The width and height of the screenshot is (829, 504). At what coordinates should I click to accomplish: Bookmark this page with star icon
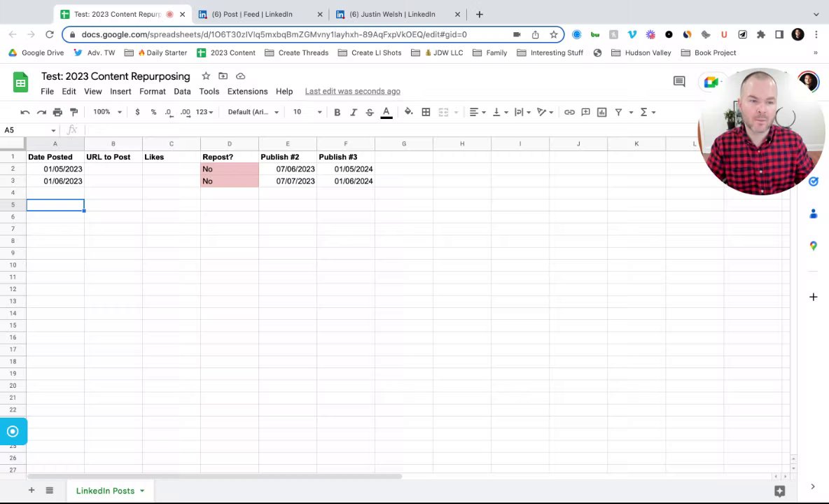tap(554, 34)
